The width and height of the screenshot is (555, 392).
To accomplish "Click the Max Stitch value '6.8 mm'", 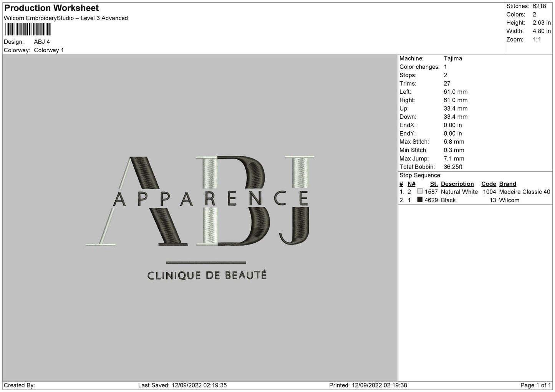I will tap(454, 142).
